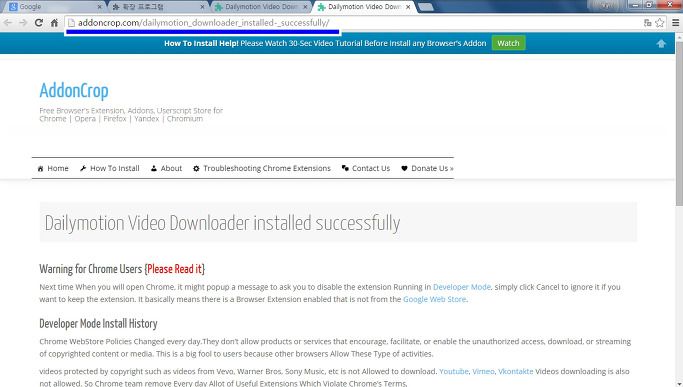The width and height of the screenshot is (683, 387).
Task: Click the 'How To Install Help!' banner text
Action: pyautogui.click(x=201, y=43)
